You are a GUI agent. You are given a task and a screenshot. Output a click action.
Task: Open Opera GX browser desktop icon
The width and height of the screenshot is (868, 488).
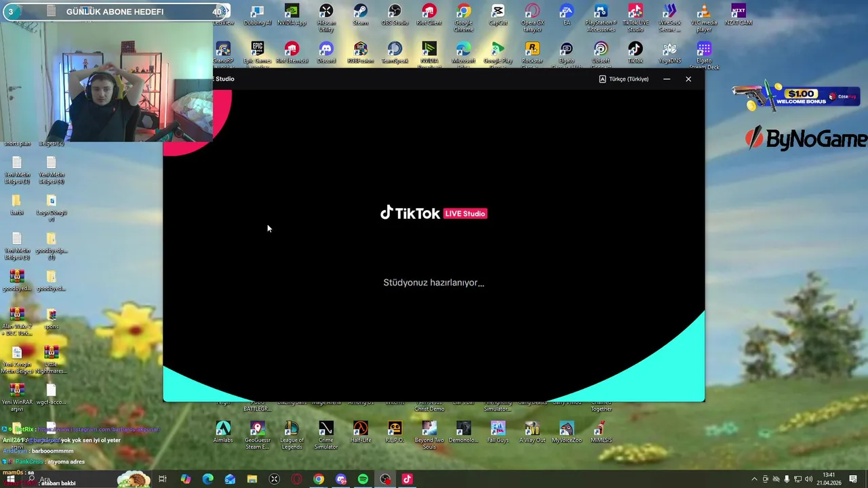pyautogui.click(x=532, y=18)
